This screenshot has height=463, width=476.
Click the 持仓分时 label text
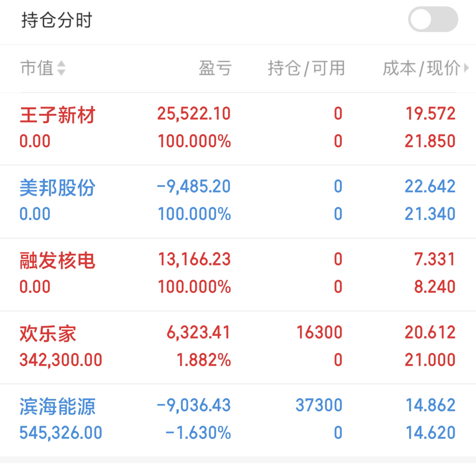[57, 20]
